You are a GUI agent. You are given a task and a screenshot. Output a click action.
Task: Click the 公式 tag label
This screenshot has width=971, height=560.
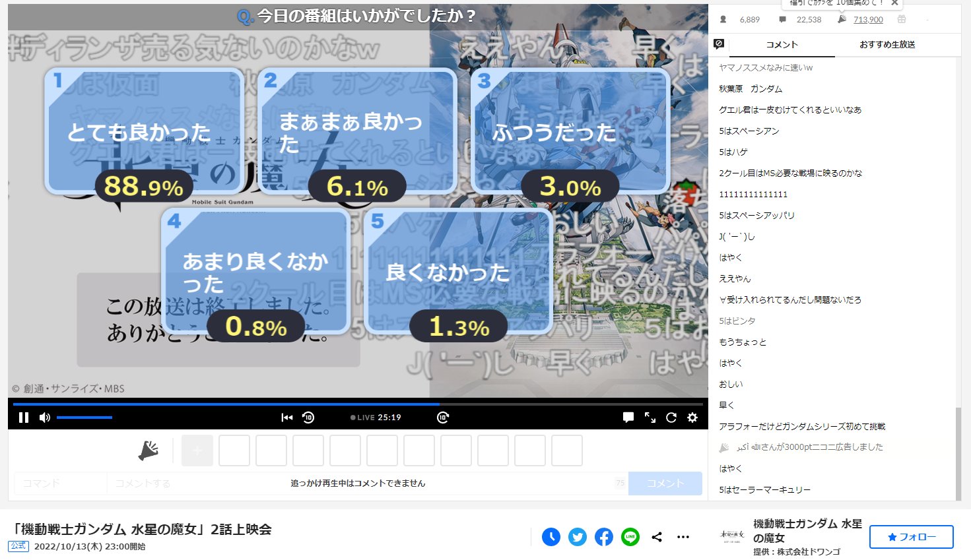pyautogui.click(x=18, y=546)
